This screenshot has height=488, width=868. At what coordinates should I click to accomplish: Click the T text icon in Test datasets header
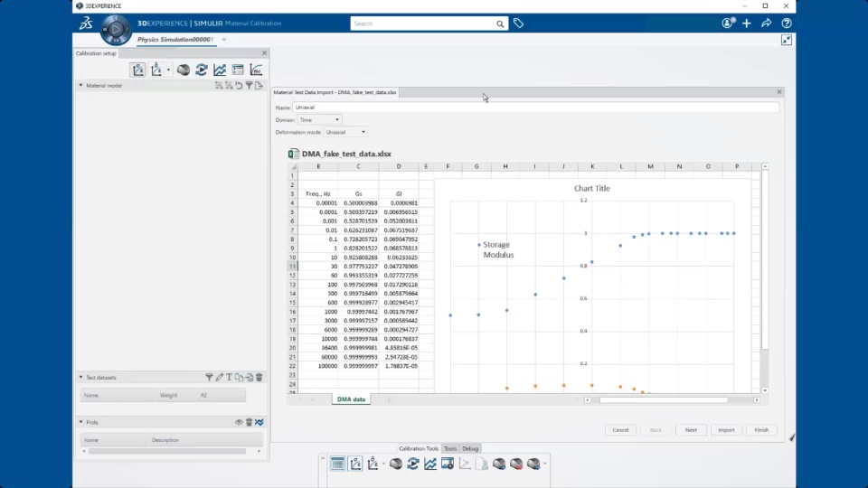click(x=229, y=378)
